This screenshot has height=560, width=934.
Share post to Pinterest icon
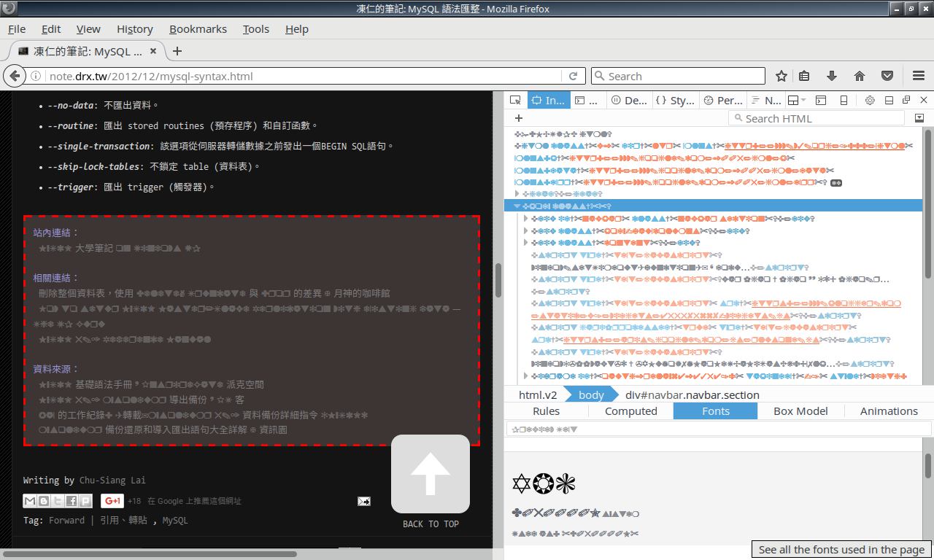pyautogui.click(x=85, y=501)
